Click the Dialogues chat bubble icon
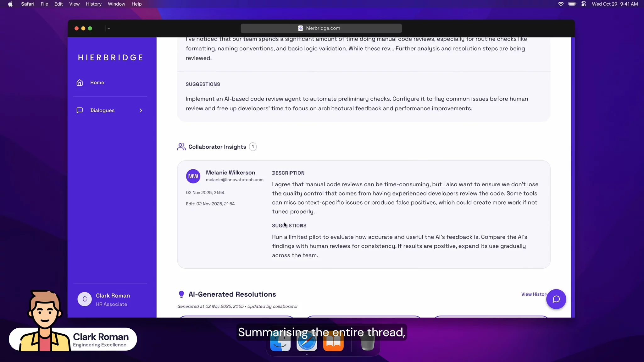The image size is (644, 362). coord(80,110)
